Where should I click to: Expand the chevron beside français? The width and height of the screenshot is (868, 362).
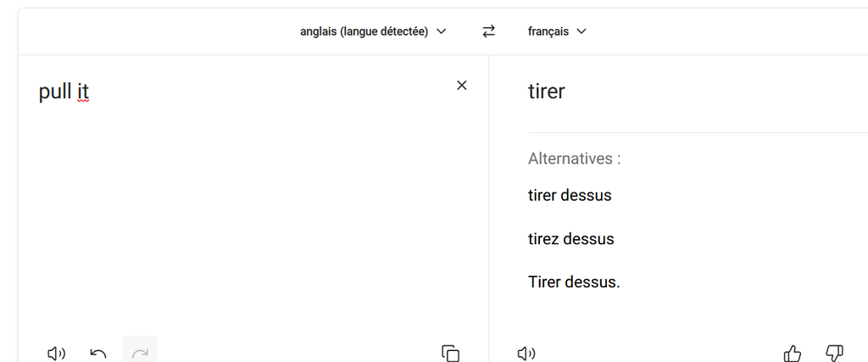click(x=581, y=31)
